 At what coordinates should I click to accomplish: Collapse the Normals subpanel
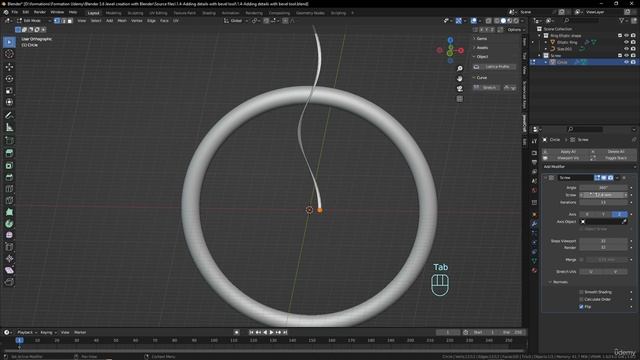[x=558, y=282]
